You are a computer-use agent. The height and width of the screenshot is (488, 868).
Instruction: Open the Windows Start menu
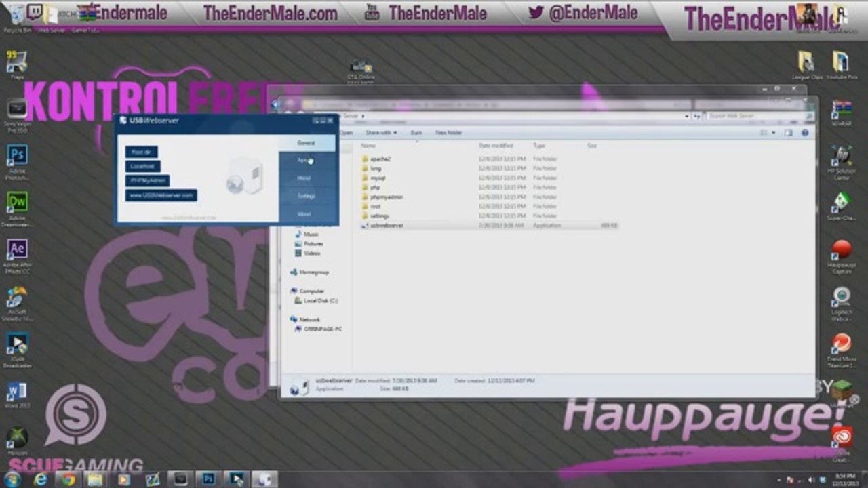coord(12,479)
